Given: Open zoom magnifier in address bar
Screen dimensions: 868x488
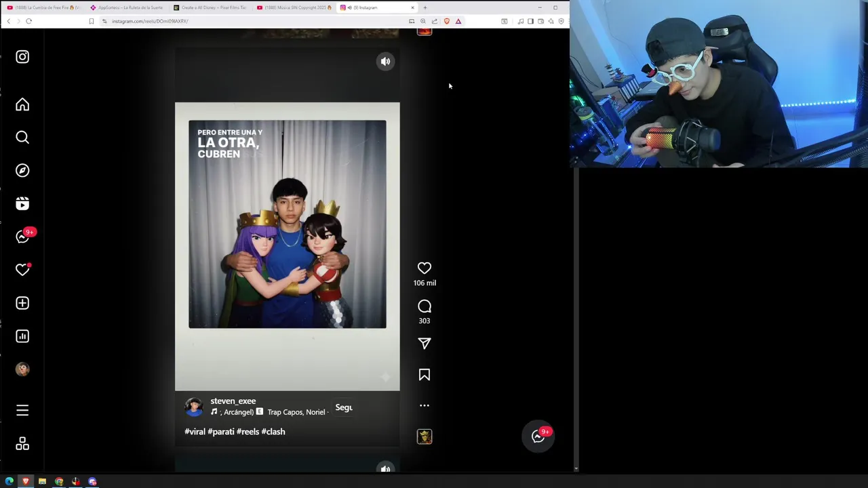Looking at the screenshot, I should [423, 21].
